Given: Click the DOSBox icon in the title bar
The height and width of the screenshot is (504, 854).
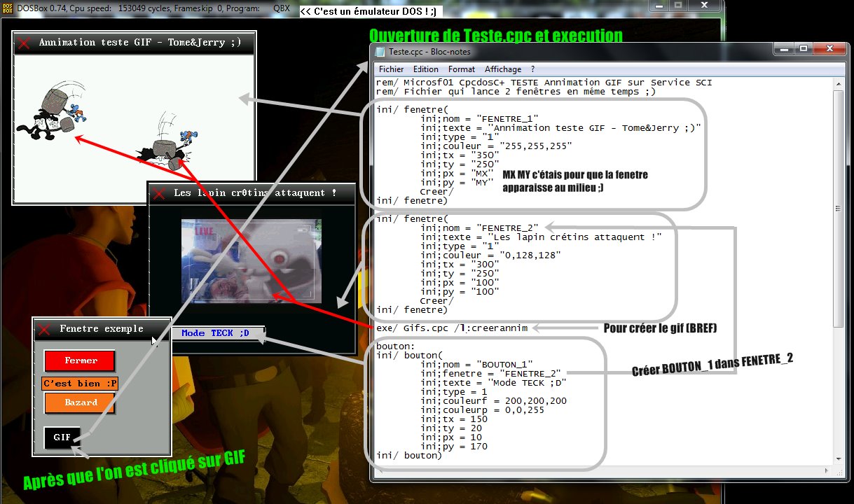Looking at the screenshot, I should pos(8,8).
